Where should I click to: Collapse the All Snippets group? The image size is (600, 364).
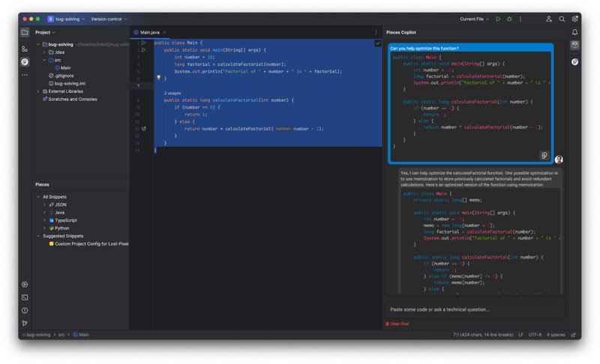(38, 197)
